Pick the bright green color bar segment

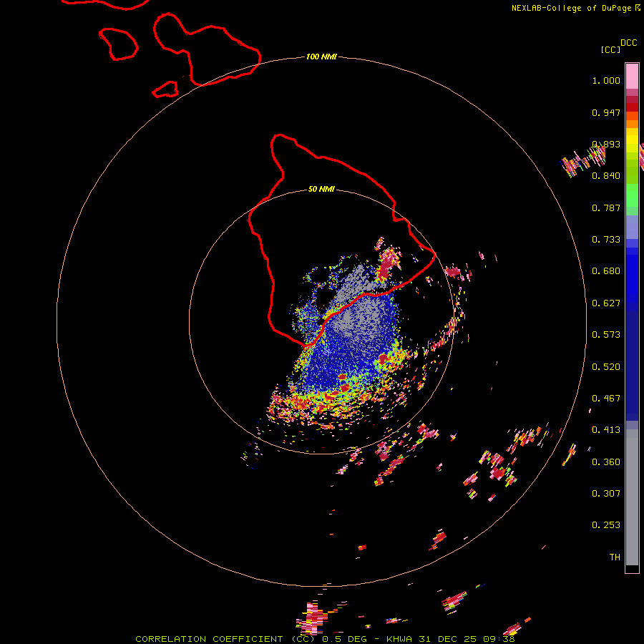click(x=632, y=195)
